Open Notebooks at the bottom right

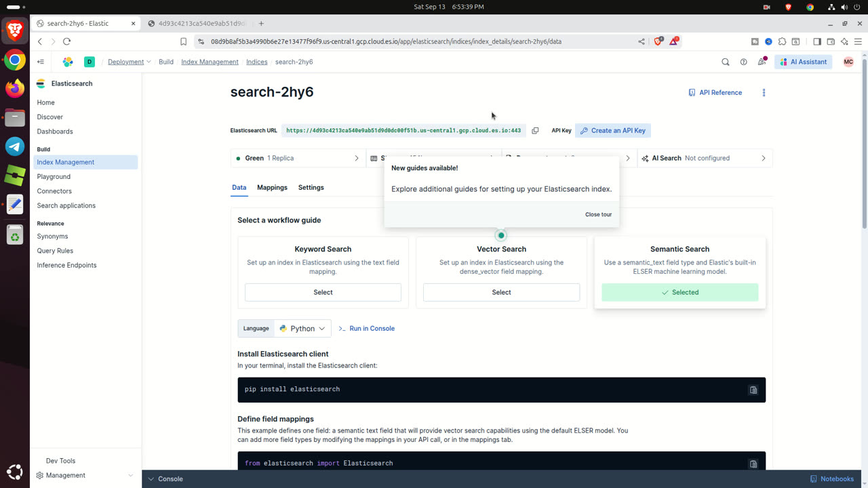tap(832, 479)
